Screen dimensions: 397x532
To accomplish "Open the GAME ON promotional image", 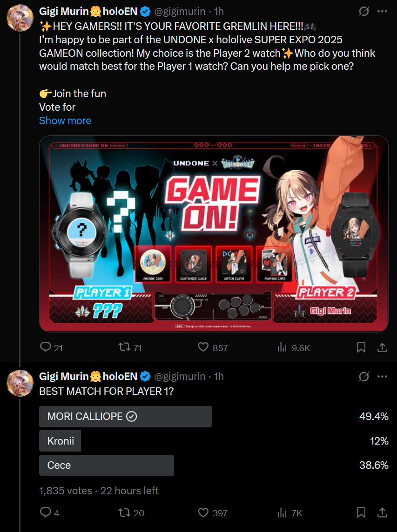I will [213, 233].
